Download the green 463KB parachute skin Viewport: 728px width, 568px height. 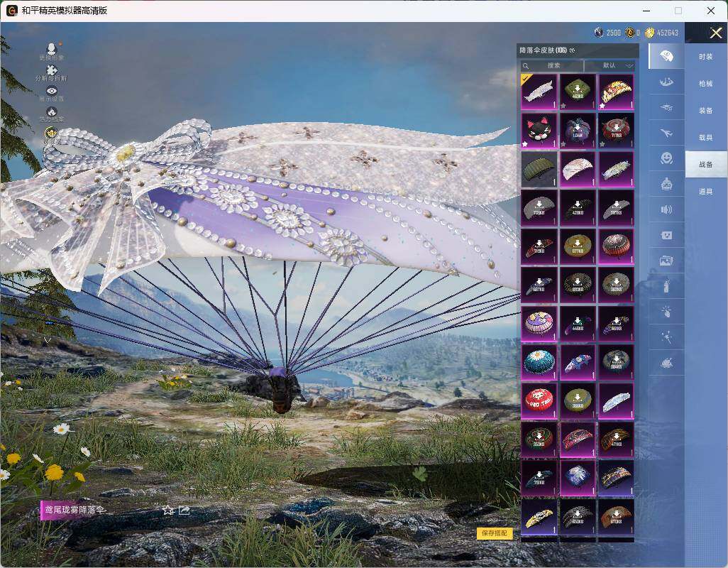click(578, 92)
